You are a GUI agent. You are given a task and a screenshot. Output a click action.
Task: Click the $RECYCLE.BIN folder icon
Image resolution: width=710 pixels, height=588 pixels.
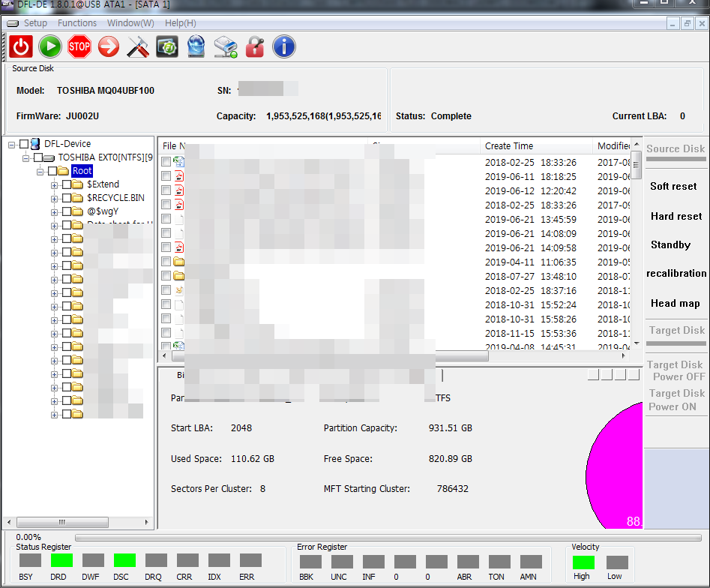[x=77, y=198]
